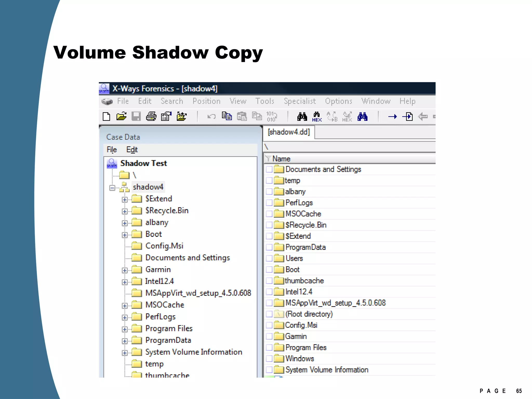Switch to the [shadow4.dd] tab
This screenshot has height=399, width=532.
(x=289, y=132)
